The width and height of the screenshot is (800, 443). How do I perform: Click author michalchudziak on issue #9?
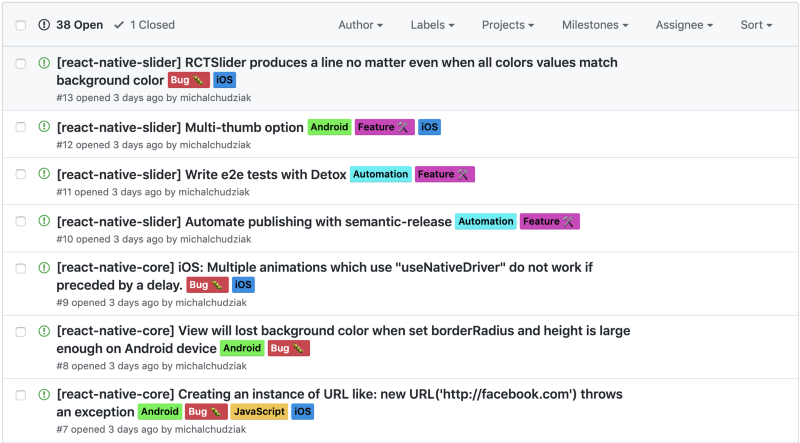211,303
